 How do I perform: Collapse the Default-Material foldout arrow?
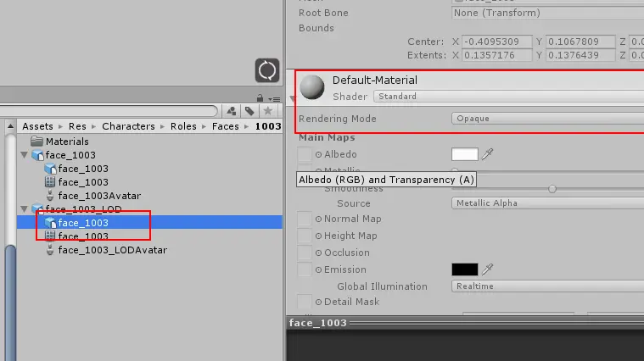(292, 98)
